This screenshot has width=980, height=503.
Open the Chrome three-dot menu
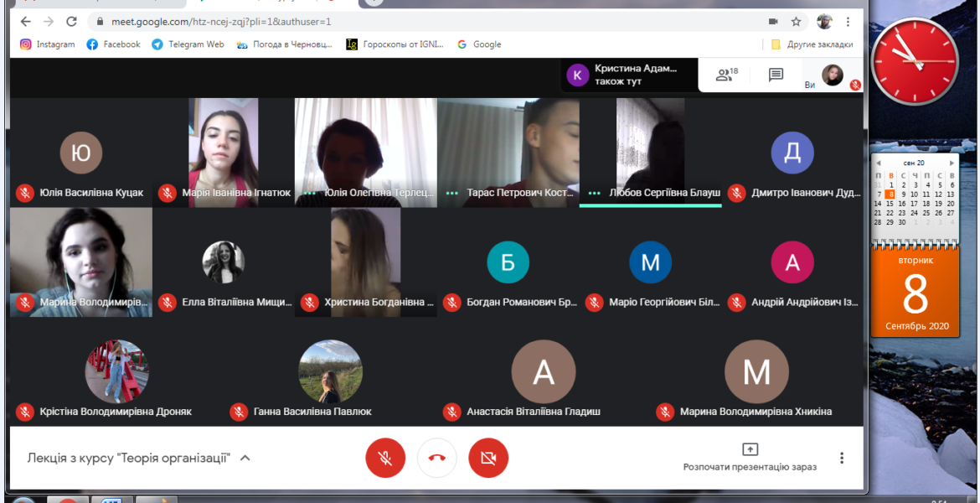tap(848, 21)
